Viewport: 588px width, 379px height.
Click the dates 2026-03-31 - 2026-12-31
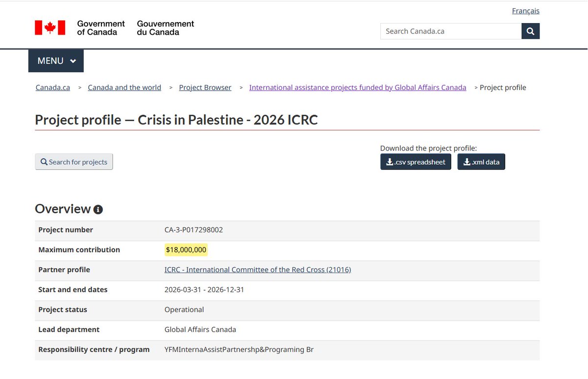[204, 290]
